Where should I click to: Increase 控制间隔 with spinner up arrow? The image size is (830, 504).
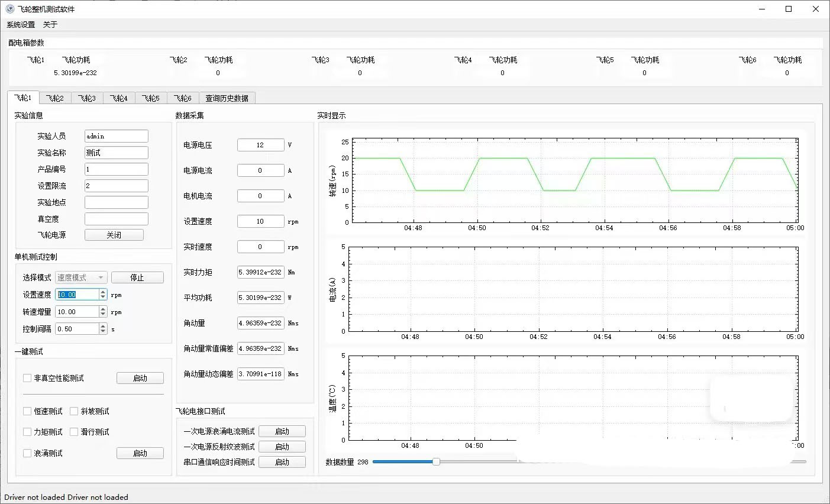pos(103,326)
